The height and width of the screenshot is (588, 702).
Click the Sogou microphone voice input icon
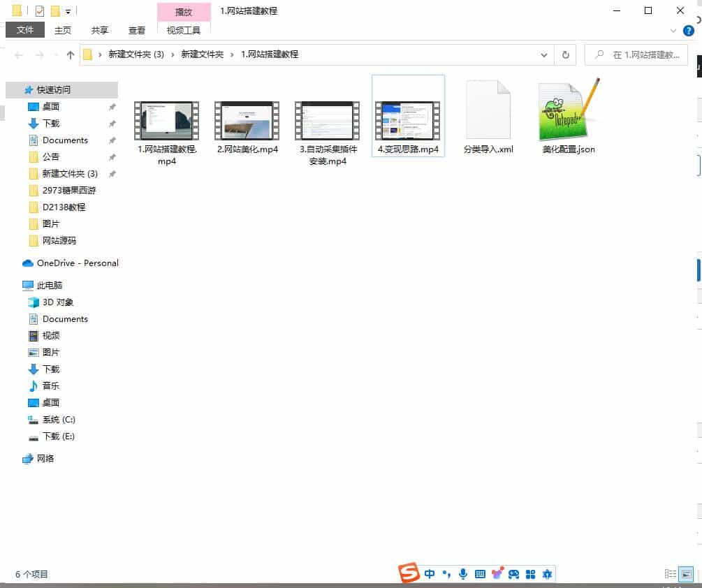[463, 574]
